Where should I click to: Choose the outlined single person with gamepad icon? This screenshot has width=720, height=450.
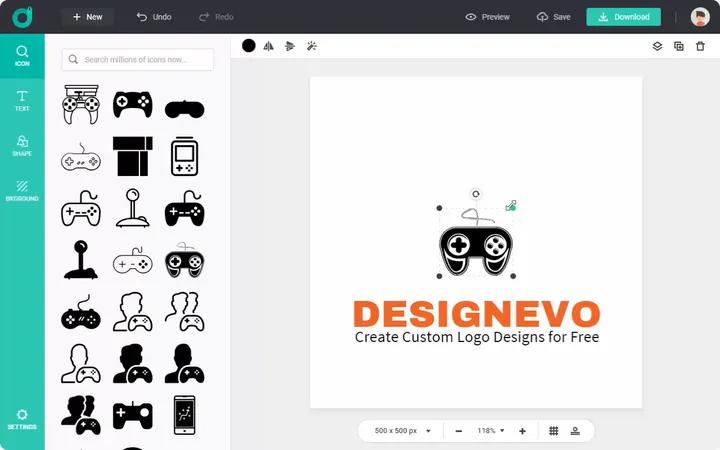(x=133, y=312)
